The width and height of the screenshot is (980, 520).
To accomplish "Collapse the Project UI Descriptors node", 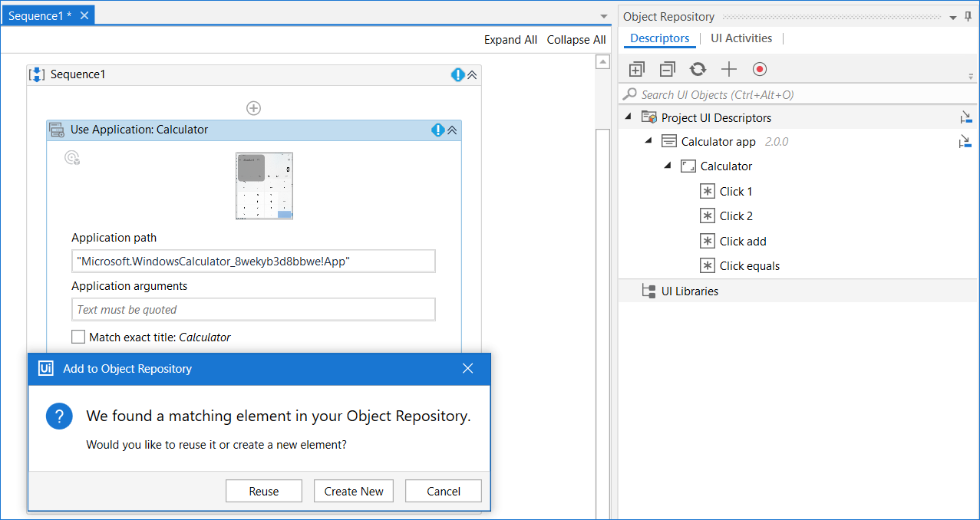I will click(x=629, y=117).
